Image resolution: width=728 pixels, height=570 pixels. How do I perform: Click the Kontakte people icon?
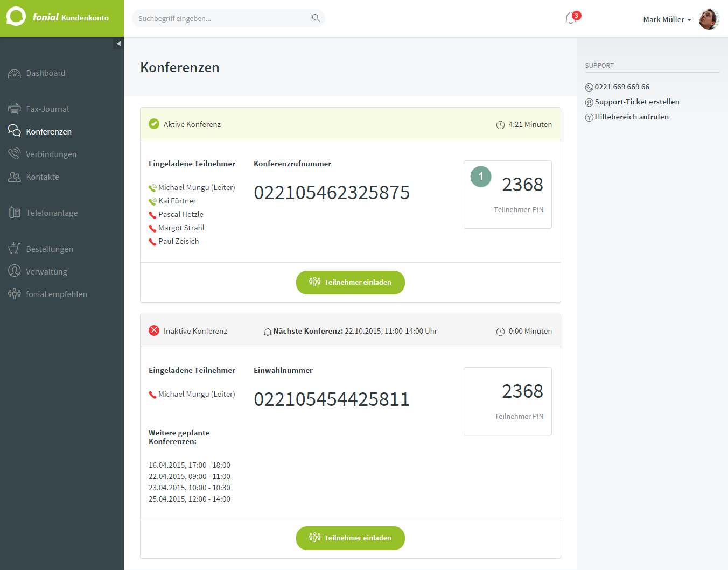point(15,177)
